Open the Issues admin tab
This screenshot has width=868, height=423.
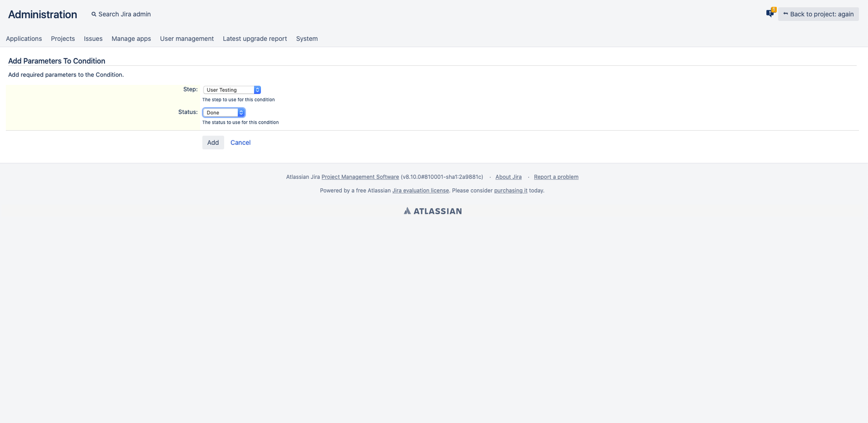93,39
